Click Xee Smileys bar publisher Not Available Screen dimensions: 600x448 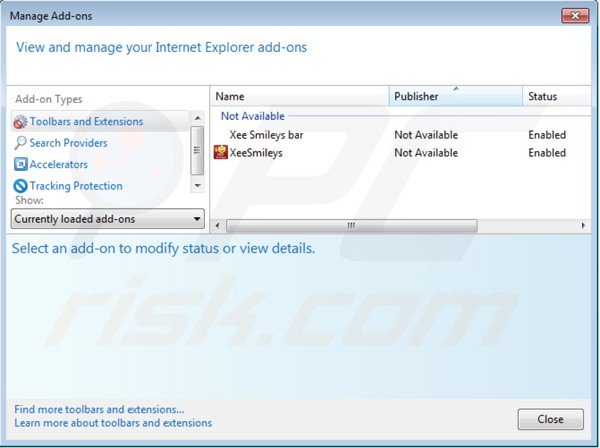(426, 135)
